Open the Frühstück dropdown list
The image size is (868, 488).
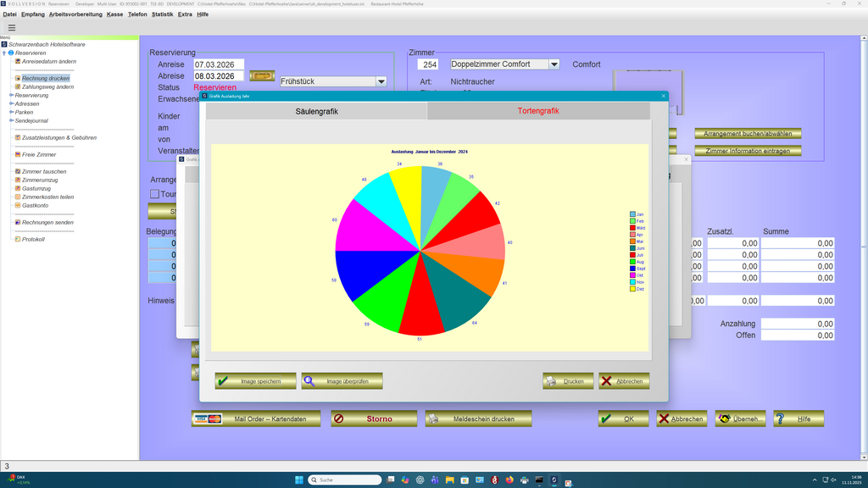pos(381,81)
